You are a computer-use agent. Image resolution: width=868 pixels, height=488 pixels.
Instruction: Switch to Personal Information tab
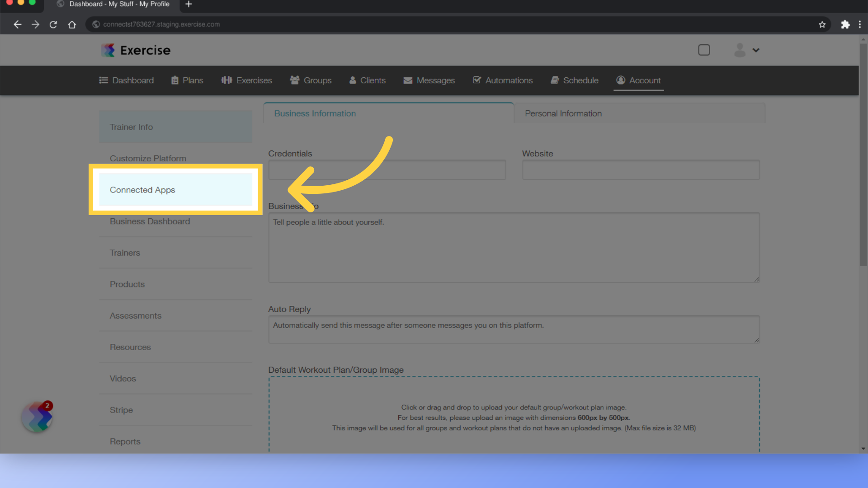click(x=563, y=113)
